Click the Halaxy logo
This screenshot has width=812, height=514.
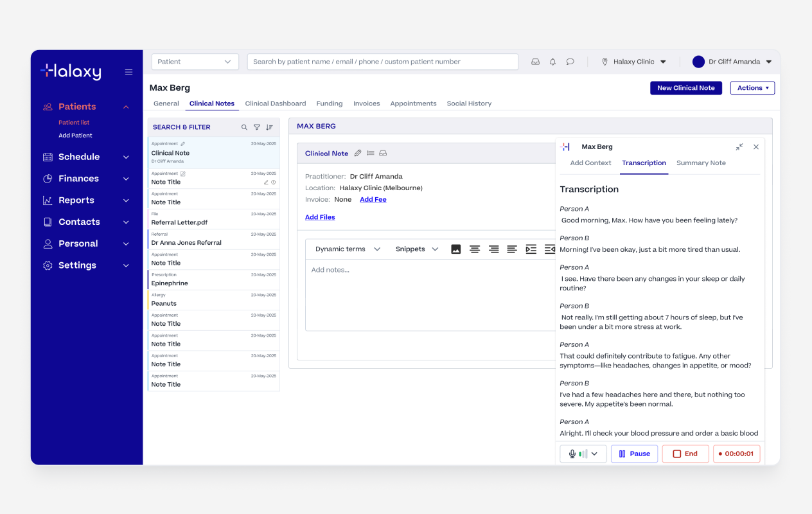[71, 71]
